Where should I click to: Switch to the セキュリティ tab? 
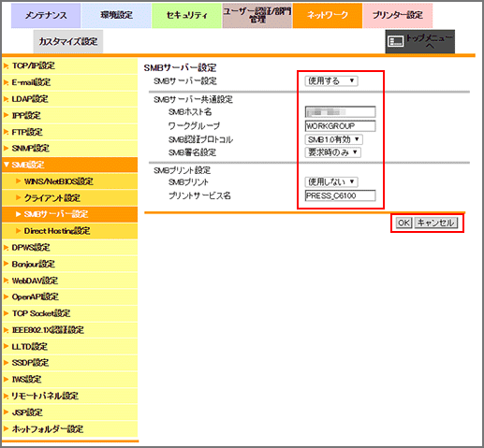pos(186,16)
